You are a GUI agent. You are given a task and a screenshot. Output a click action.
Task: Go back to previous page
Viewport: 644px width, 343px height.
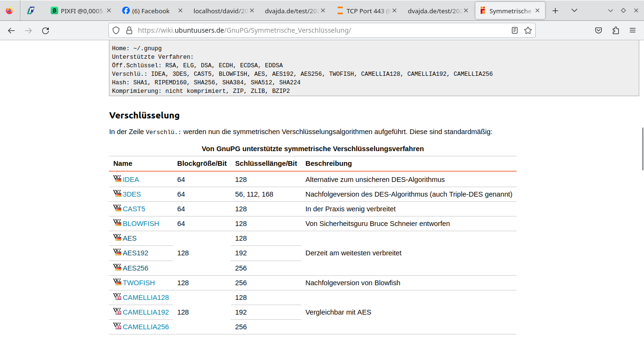(11, 30)
